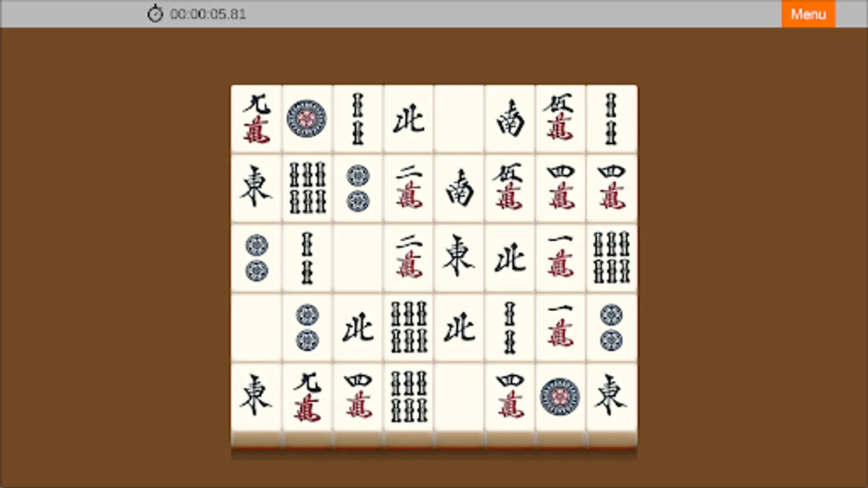Select the North wind tile in third row

click(510, 258)
